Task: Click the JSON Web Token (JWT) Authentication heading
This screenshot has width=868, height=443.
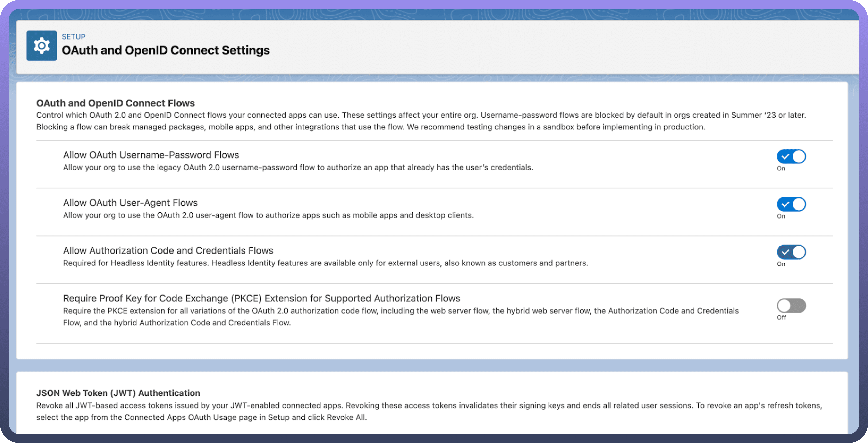Action: [x=118, y=393]
